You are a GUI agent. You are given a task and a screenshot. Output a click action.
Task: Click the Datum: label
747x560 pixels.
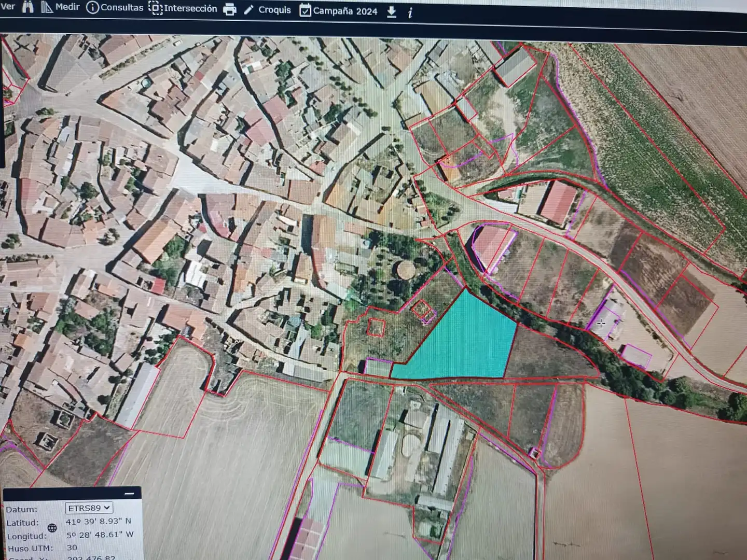[x=21, y=509]
